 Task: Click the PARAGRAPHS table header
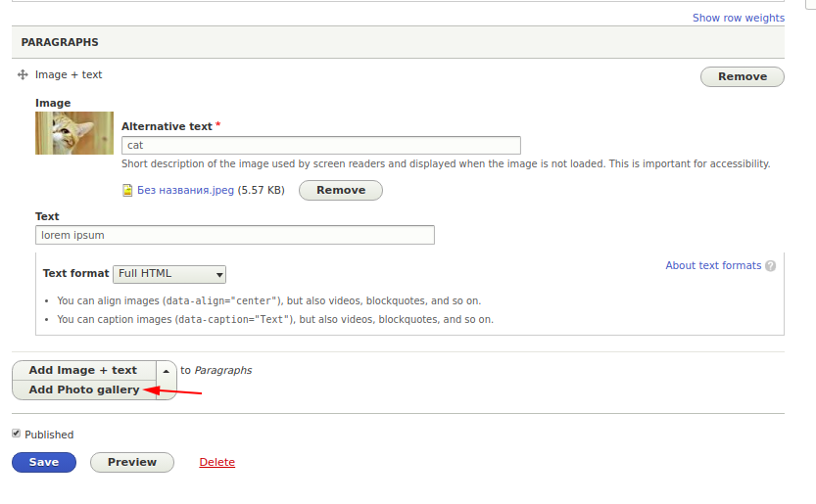(x=398, y=42)
